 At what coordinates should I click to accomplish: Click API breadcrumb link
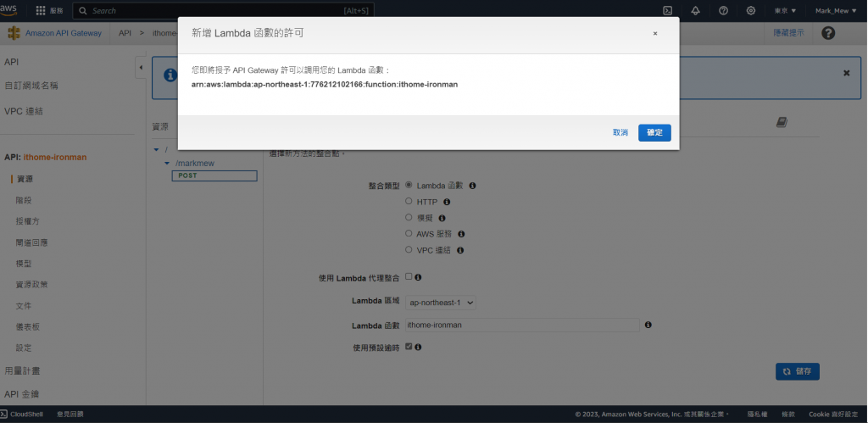pos(125,33)
